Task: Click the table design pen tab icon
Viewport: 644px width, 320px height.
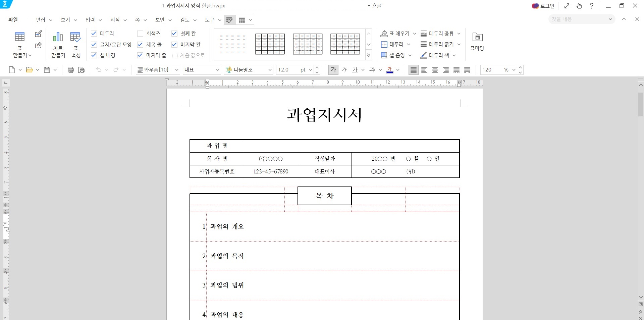Action: [x=230, y=20]
